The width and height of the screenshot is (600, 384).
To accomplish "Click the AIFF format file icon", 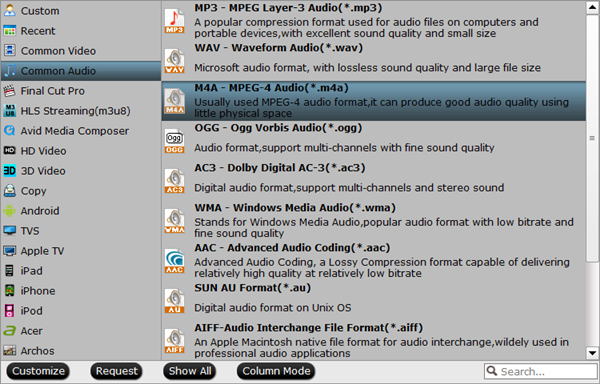I will tap(174, 341).
